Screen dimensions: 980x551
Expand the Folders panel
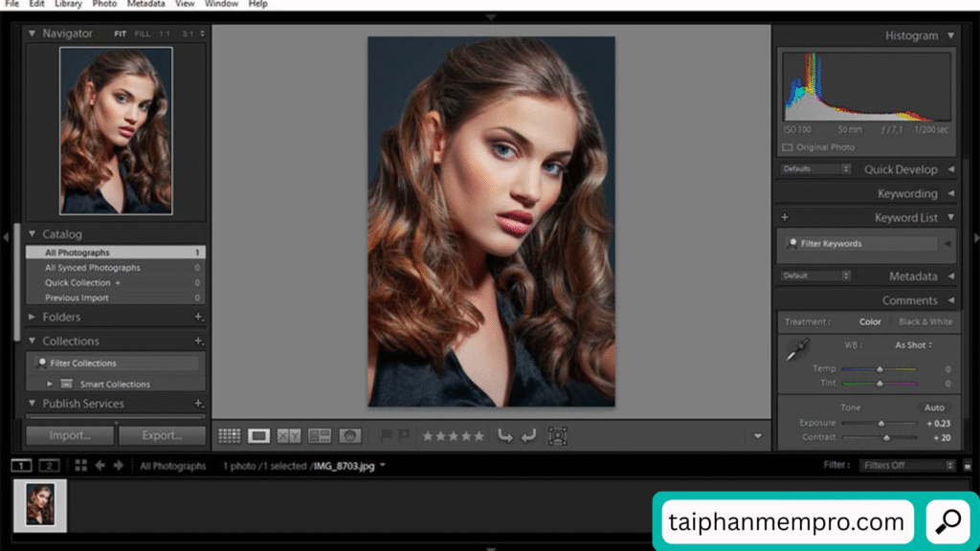coord(32,317)
